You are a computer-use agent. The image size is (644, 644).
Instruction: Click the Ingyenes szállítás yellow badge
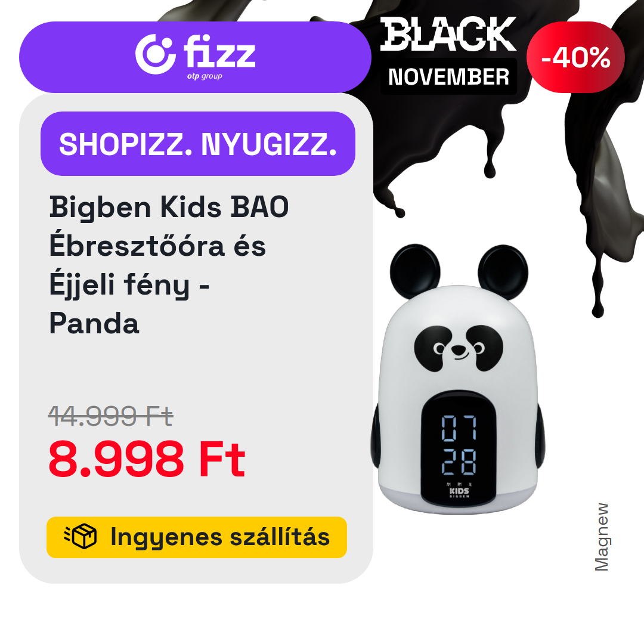[197, 537]
